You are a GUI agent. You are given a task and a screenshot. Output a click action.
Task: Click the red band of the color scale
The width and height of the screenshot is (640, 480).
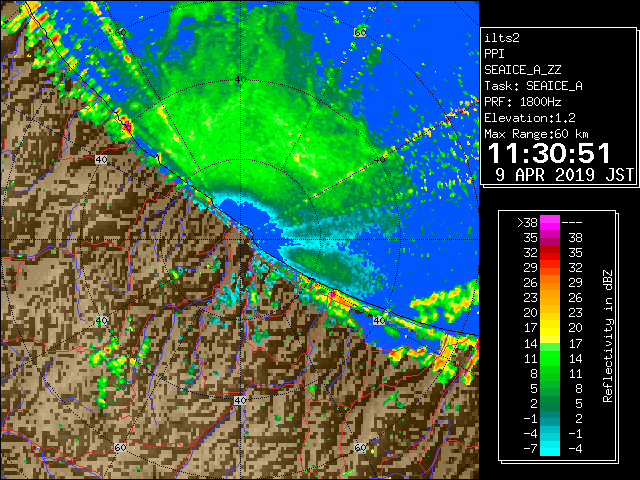[550, 253]
